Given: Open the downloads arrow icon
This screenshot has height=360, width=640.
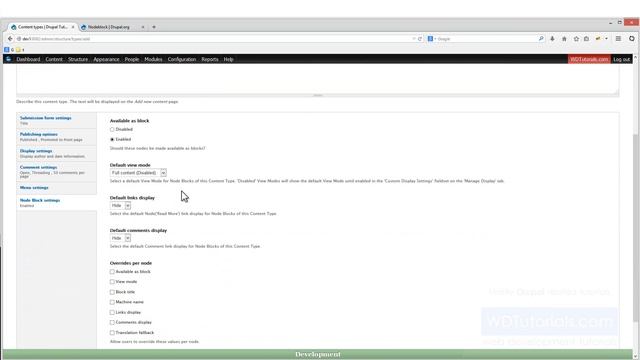Looking at the screenshot, I should tap(552, 39).
